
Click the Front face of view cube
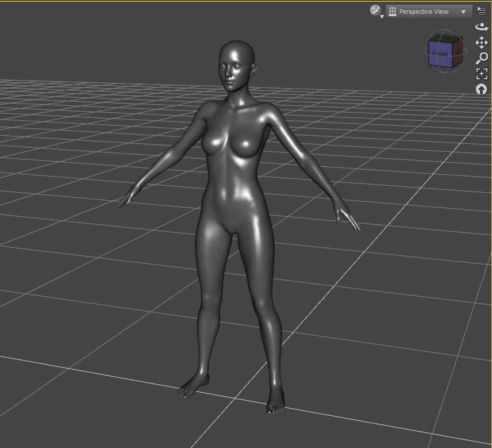[x=440, y=54]
